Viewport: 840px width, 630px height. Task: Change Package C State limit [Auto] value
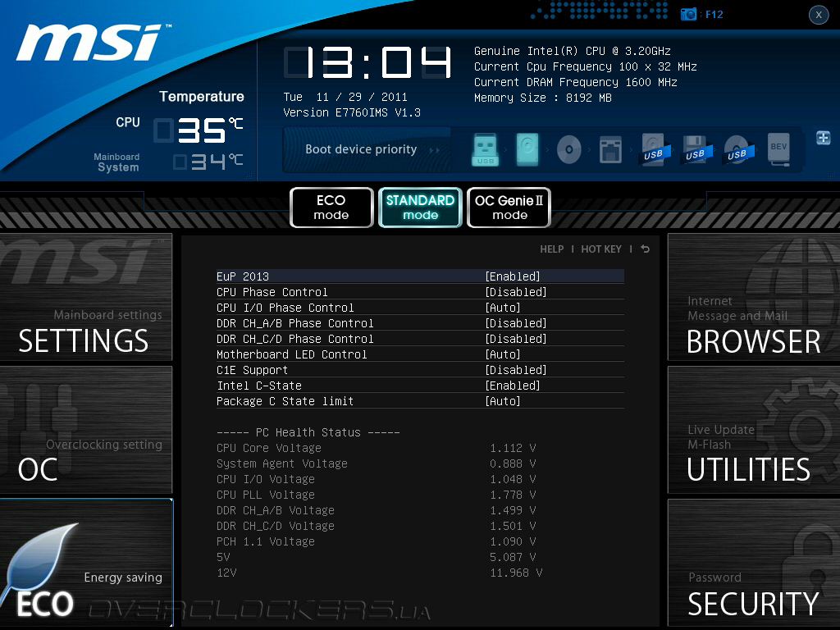[x=503, y=400]
